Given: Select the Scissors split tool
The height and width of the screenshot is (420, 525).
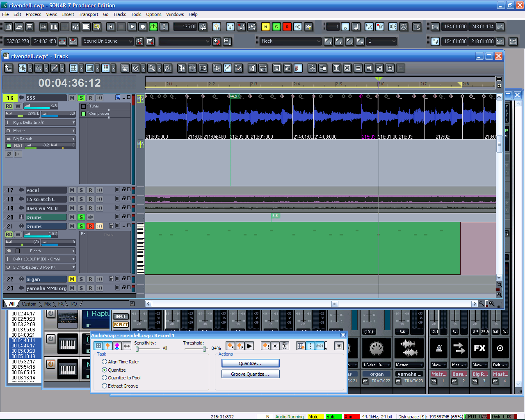Looking at the screenshot, I should 125,68.
